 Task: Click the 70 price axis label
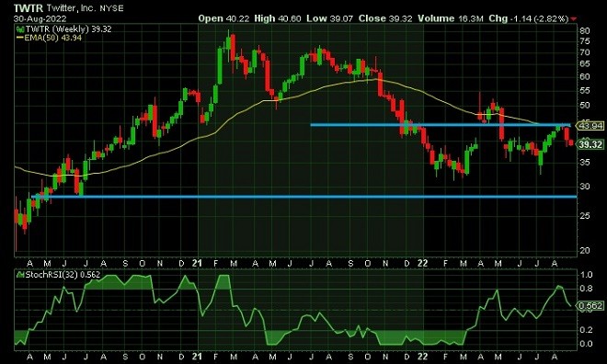tap(585, 52)
